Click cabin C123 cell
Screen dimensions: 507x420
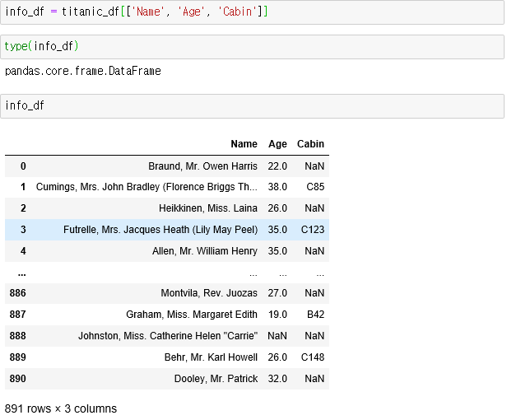coord(313,230)
